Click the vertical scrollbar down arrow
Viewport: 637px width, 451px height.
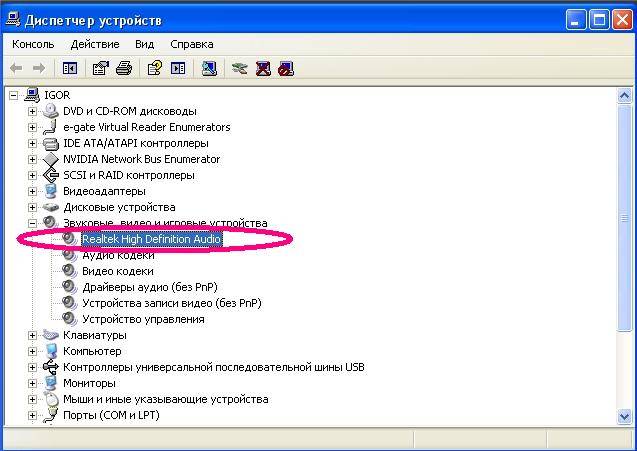pos(626,417)
